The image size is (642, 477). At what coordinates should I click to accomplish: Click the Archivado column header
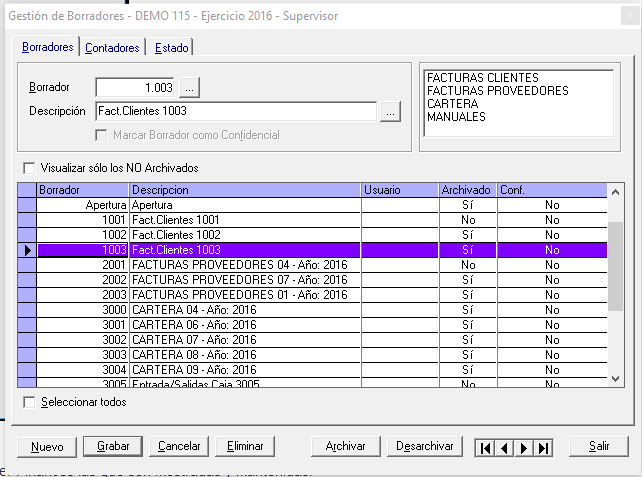(468, 190)
